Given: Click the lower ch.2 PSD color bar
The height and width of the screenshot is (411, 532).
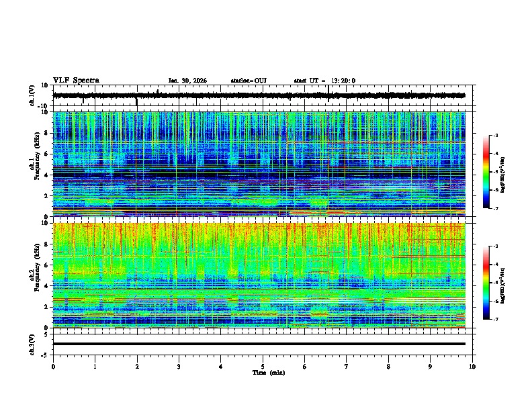Looking at the screenshot, I should (x=486, y=283).
